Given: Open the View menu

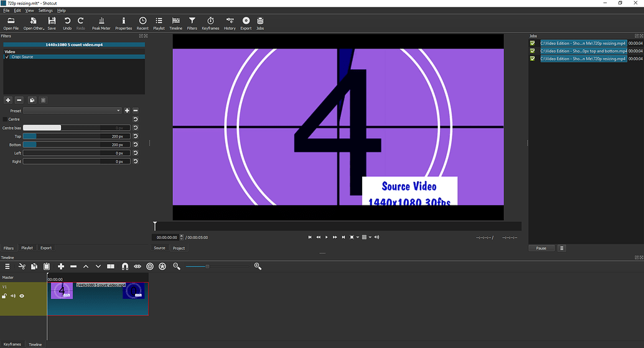Looking at the screenshot, I should point(30,10).
